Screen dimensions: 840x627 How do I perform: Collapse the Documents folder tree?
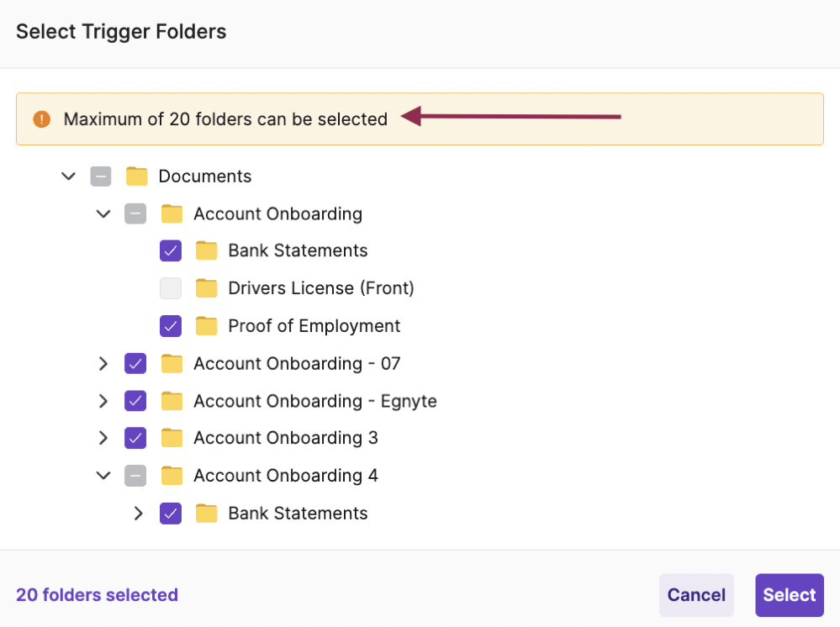[68, 177]
